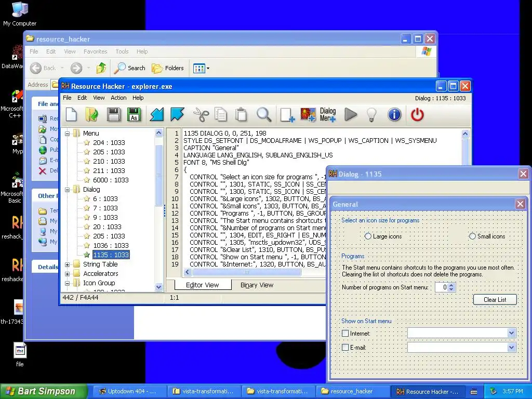Collapse the Icon Group tree node
Screen dimensions: 532x399
point(67,283)
